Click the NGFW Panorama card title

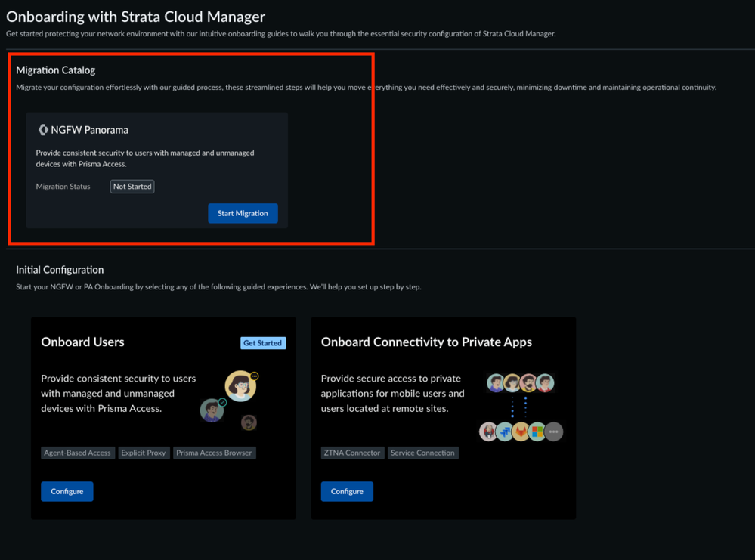tap(90, 130)
